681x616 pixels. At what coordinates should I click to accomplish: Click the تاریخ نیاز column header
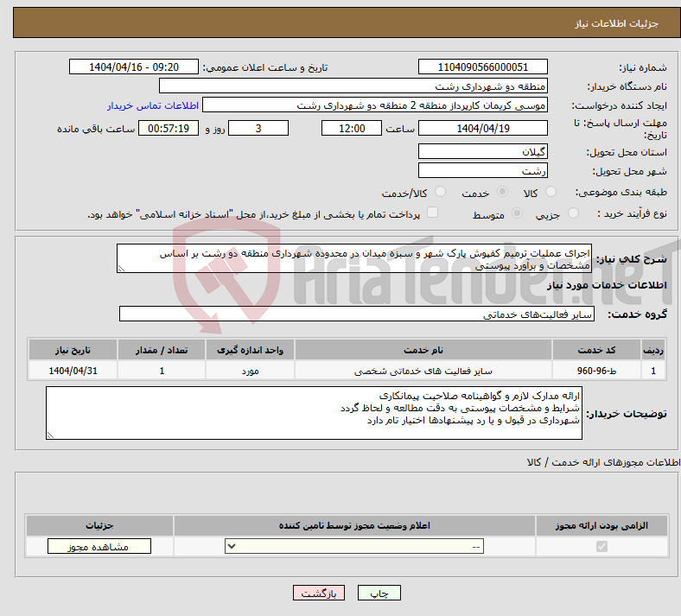point(73,350)
